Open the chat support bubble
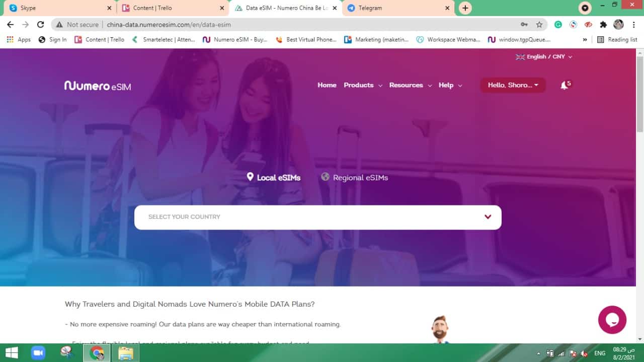This screenshot has width=644, height=362. pos(612,320)
